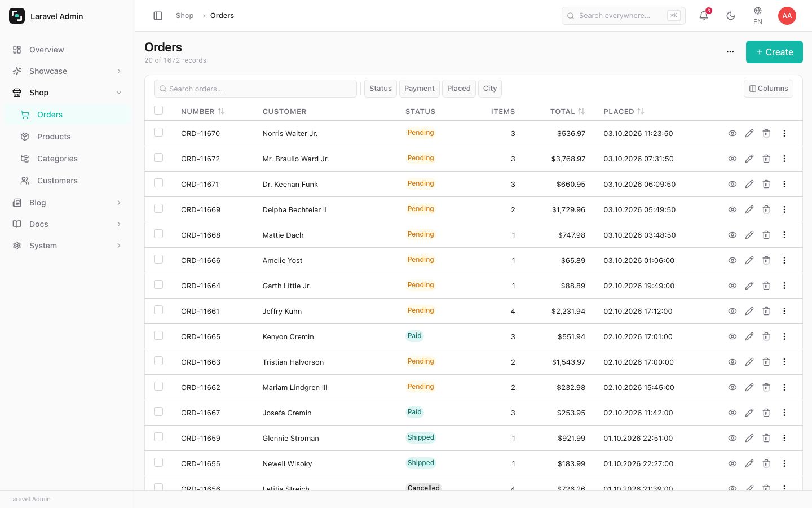Open more options ellipsis next to Create
The image size is (812, 508).
click(730, 52)
